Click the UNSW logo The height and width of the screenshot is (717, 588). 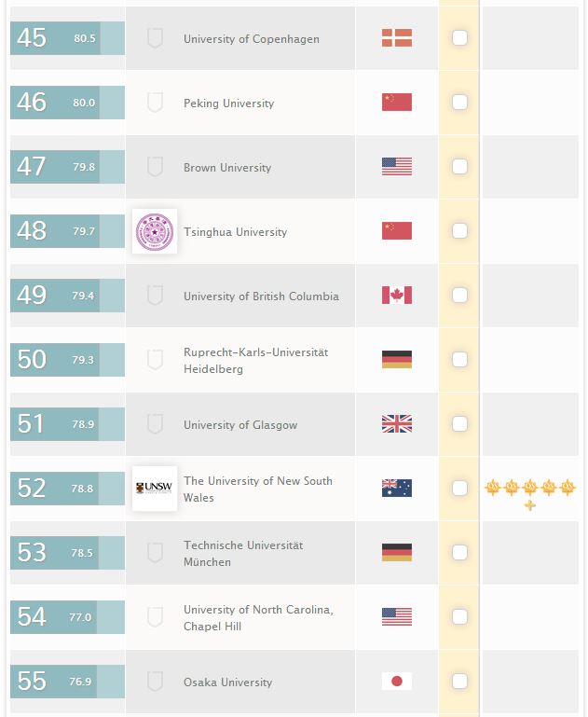pos(155,489)
